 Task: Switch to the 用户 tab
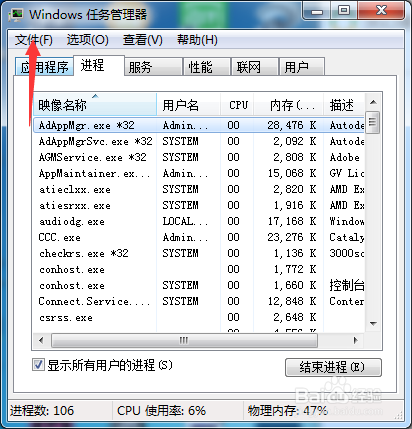click(x=302, y=67)
